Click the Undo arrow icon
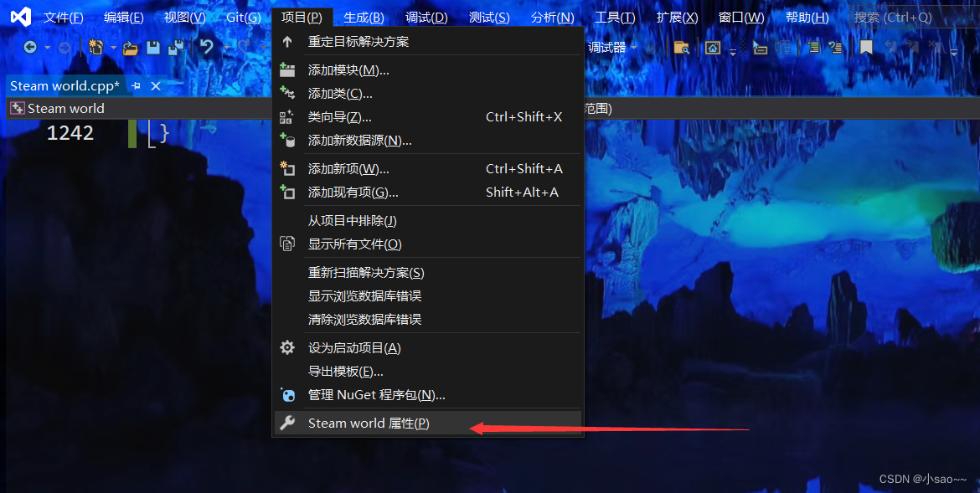The image size is (980, 493). click(x=206, y=48)
